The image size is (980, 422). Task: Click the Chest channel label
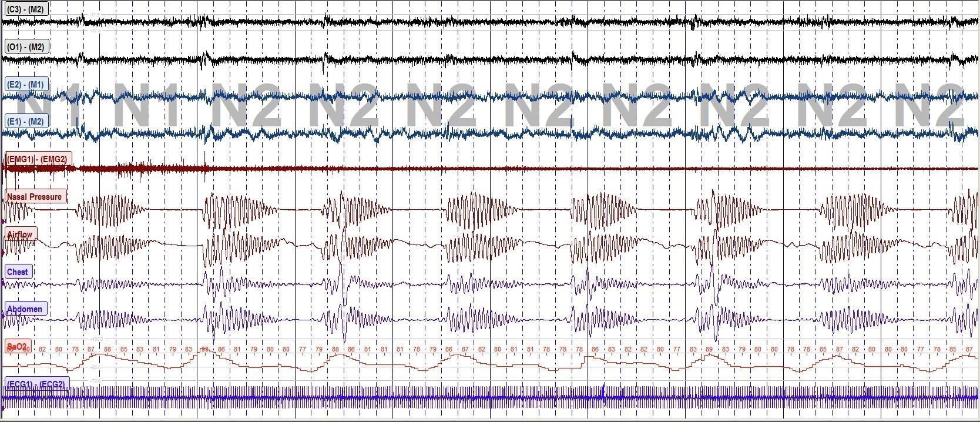point(18,272)
